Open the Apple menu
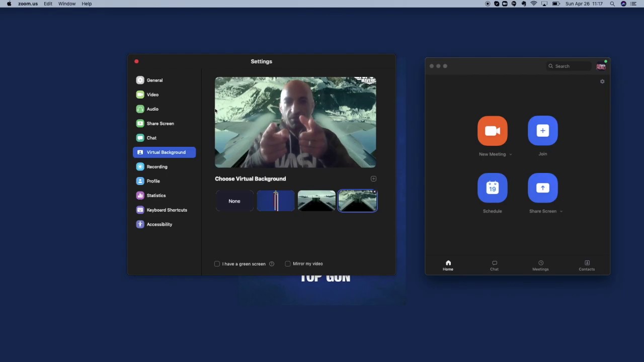This screenshot has width=644, height=362. [x=9, y=4]
